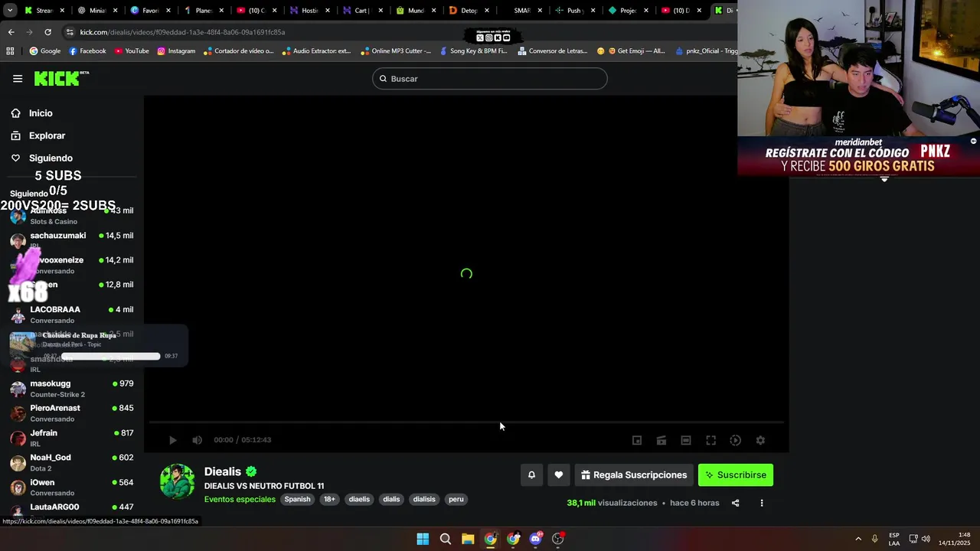Open Eventos especiales category link
980x551 pixels.
coord(240,499)
